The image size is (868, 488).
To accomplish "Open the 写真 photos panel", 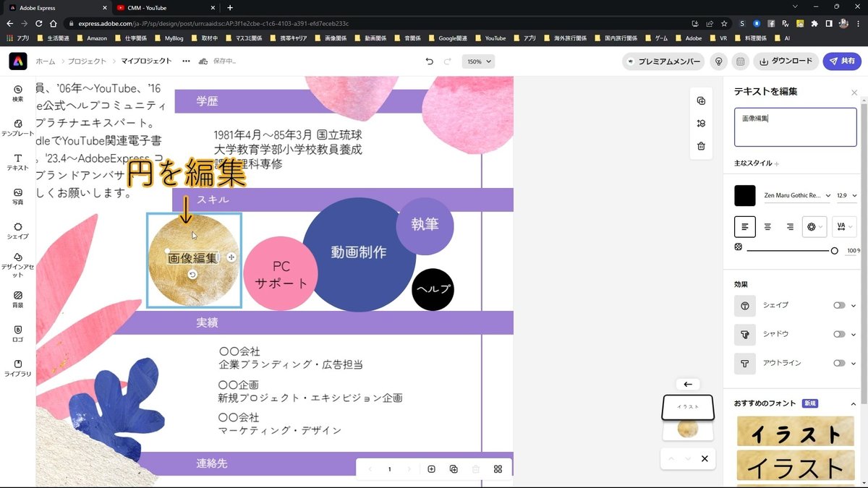I will pos(18,197).
